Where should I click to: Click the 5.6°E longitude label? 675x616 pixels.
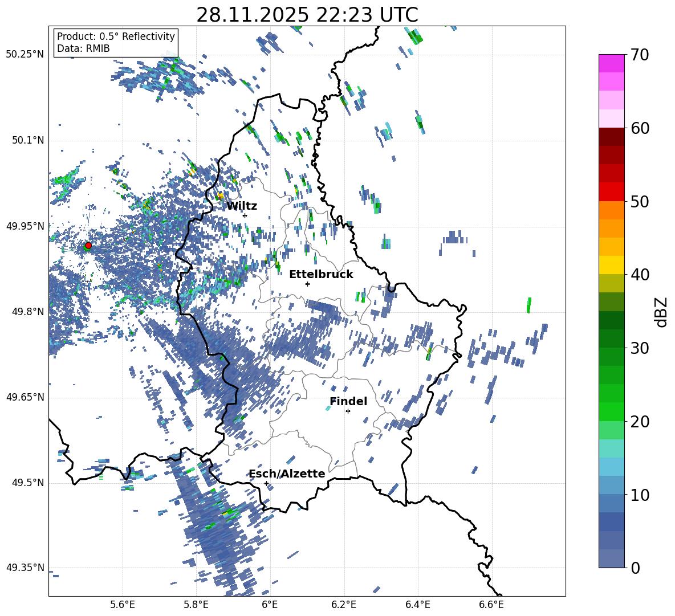click(123, 605)
